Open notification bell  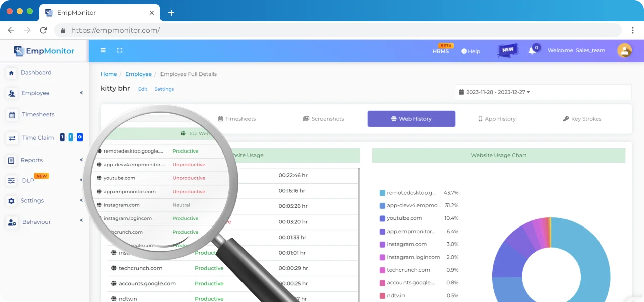532,50
